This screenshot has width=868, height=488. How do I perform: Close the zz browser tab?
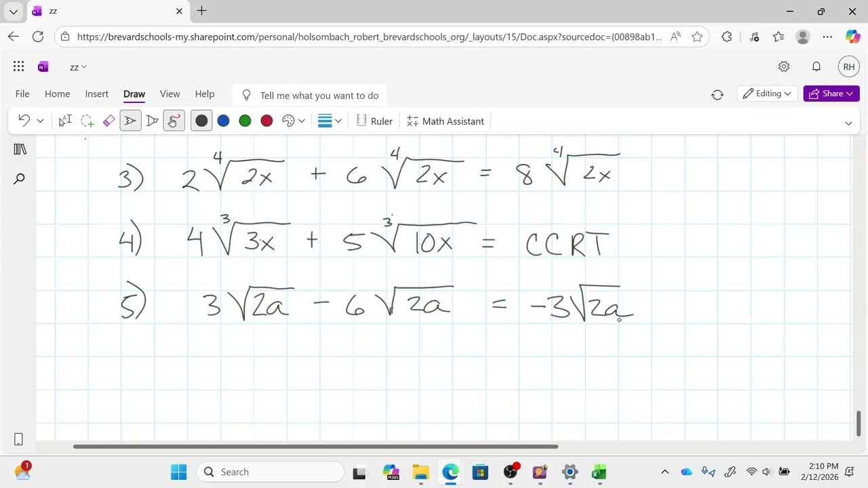tap(179, 11)
